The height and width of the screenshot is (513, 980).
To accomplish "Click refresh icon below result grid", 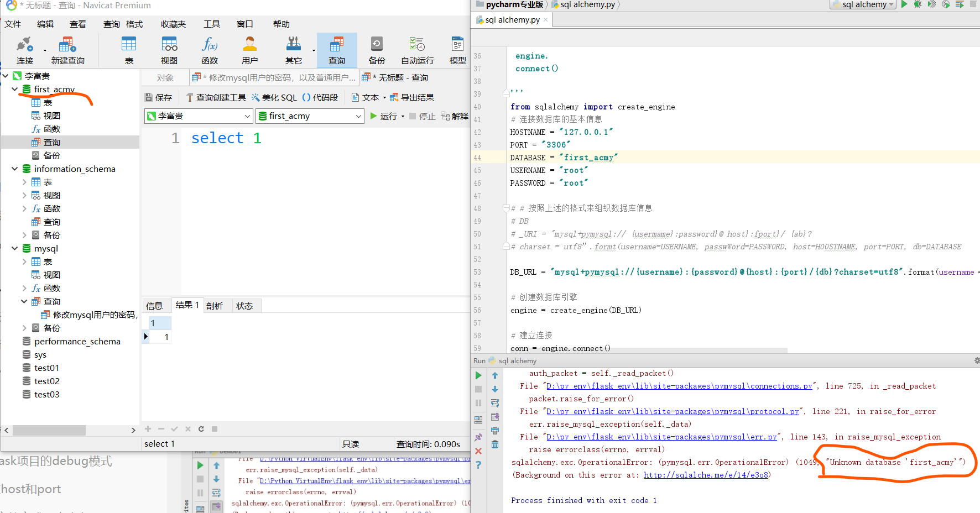I will pos(201,429).
